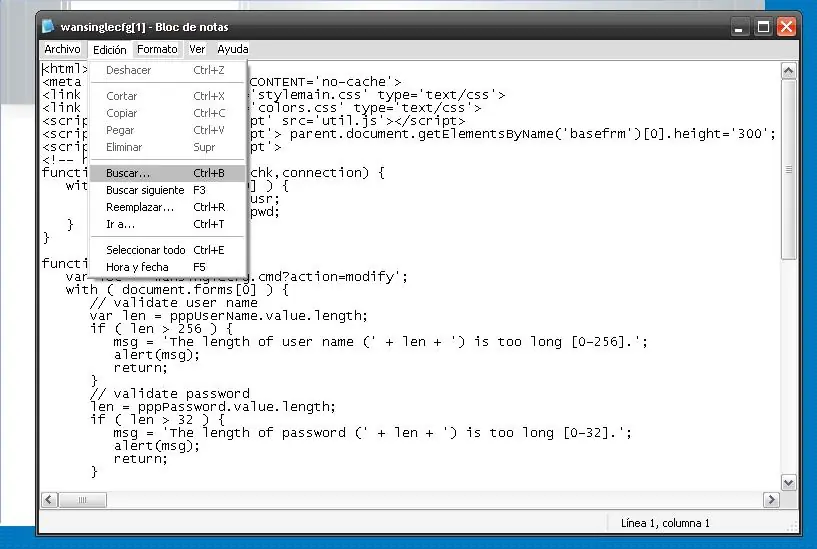This screenshot has height=549, width=817.
Task: Click the first 'alert(msg);' line
Action: (157, 355)
